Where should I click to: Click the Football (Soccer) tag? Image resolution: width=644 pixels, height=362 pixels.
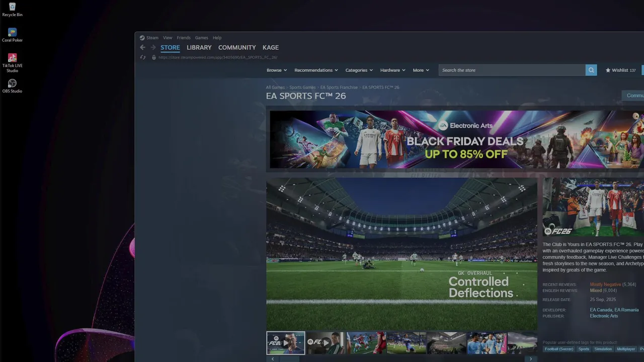(x=559, y=349)
